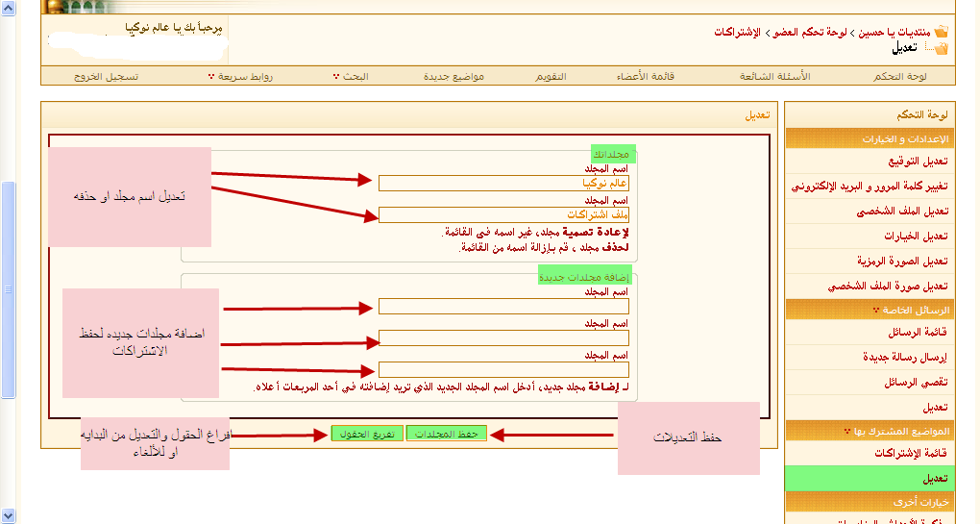Click تسجيل الخروج to log out
This screenshot has height=524, width=980.
click(x=106, y=76)
